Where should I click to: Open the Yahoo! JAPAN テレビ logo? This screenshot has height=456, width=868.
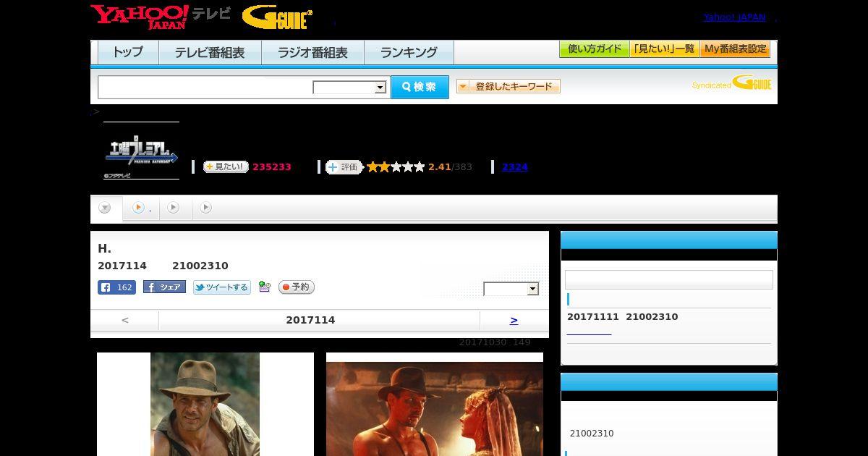point(161,17)
